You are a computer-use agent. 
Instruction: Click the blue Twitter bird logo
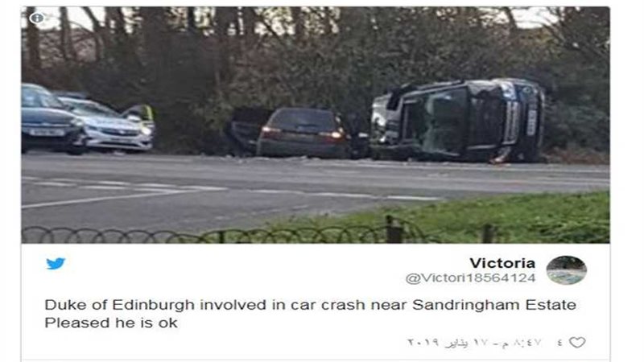[56, 264]
